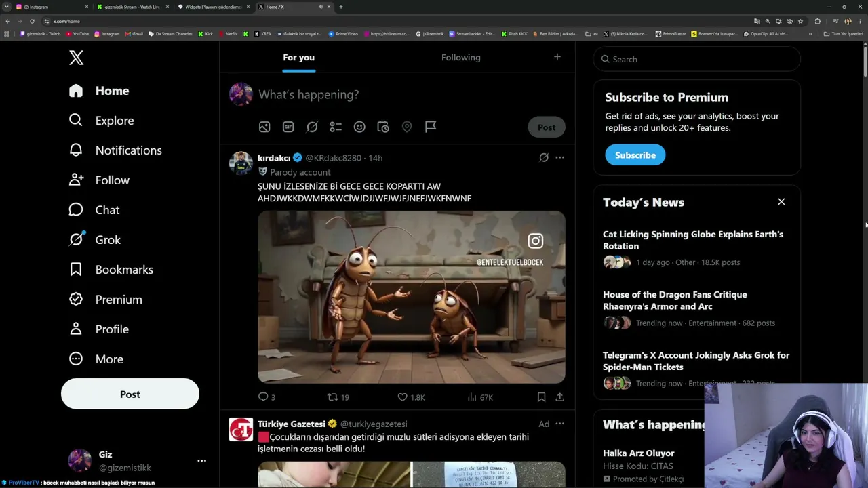Open more options on Türkiye Gazetesi ad
The image size is (868, 488).
559,424
